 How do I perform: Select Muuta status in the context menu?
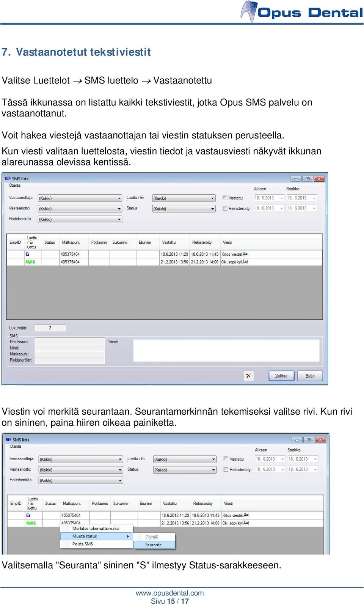96,536
